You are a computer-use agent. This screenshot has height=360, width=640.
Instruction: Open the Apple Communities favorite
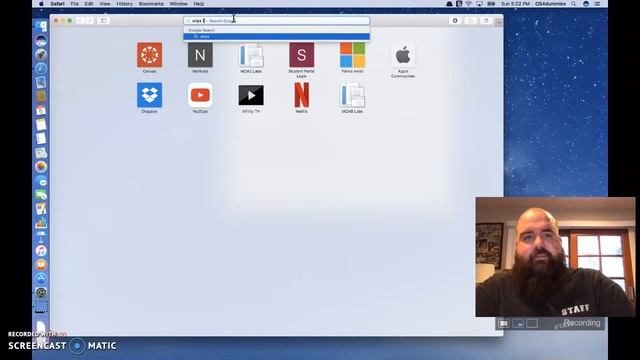(x=403, y=55)
